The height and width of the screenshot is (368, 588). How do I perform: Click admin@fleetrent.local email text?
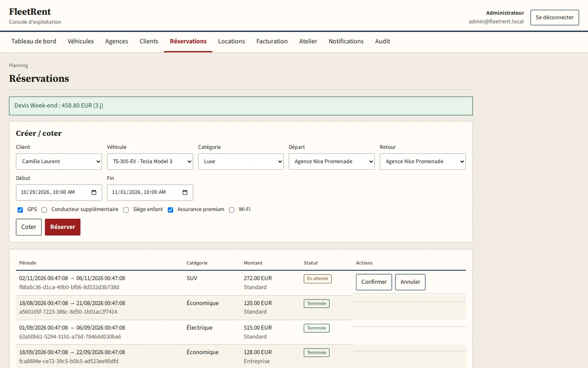496,22
